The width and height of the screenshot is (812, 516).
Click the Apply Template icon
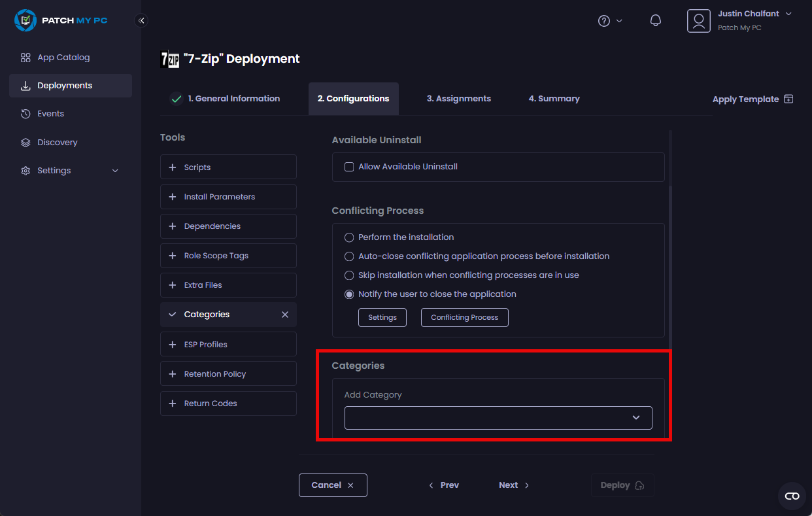tap(788, 99)
